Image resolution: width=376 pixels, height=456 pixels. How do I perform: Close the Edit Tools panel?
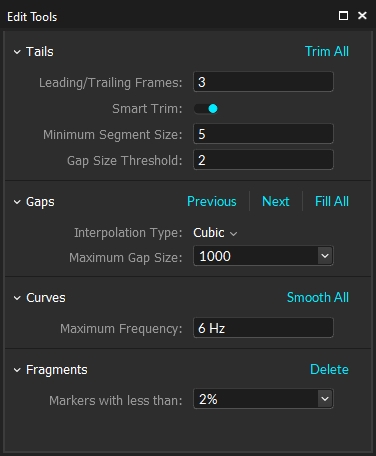click(362, 16)
